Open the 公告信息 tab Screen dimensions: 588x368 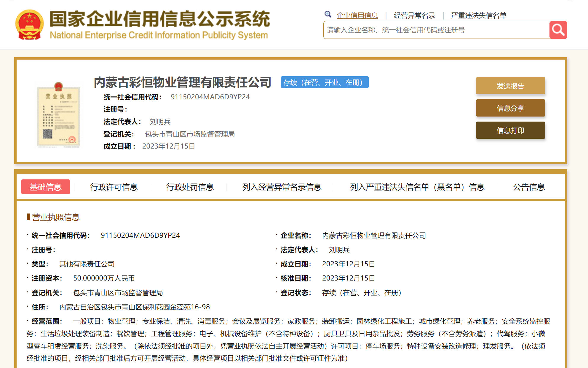tap(529, 187)
